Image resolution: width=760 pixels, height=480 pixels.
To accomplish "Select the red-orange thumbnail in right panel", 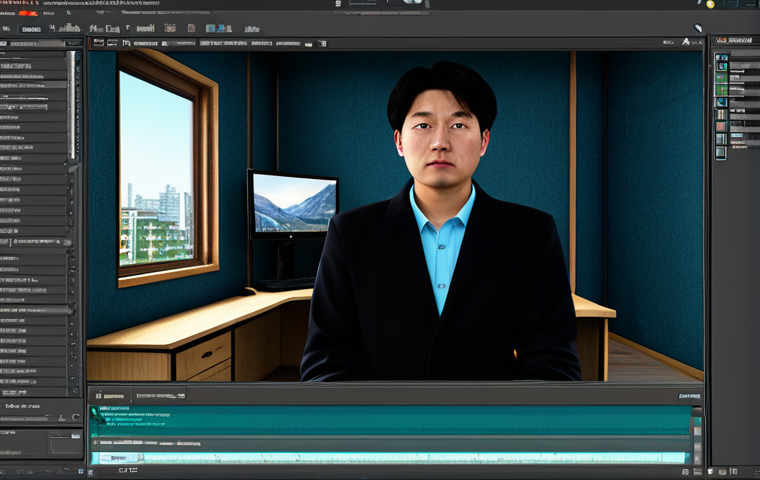I will [x=722, y=127].
